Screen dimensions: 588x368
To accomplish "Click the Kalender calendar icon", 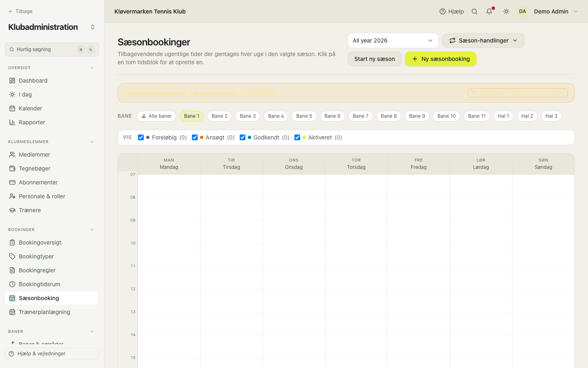I will 12,108.
